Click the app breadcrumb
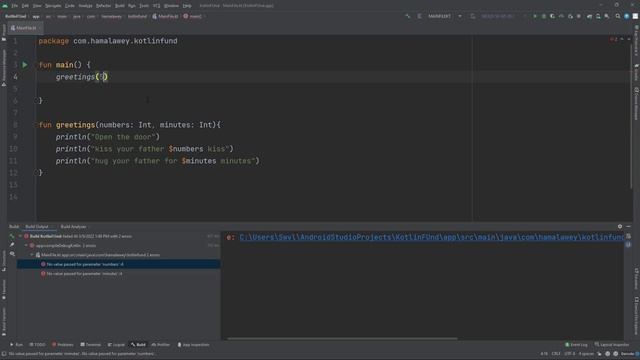The image size is (640, 360). (36, 16)
